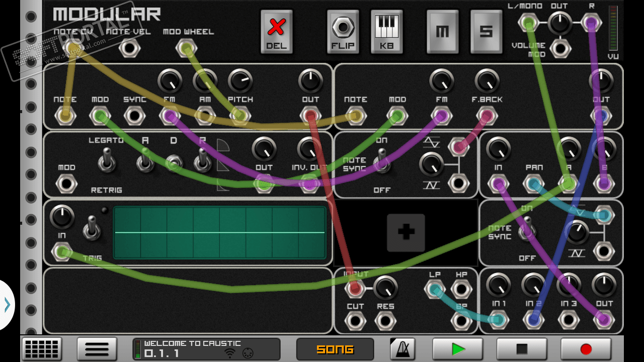Adjust the F.BACK amount knob
Viewport: 644px width, 362px height.
487,80
